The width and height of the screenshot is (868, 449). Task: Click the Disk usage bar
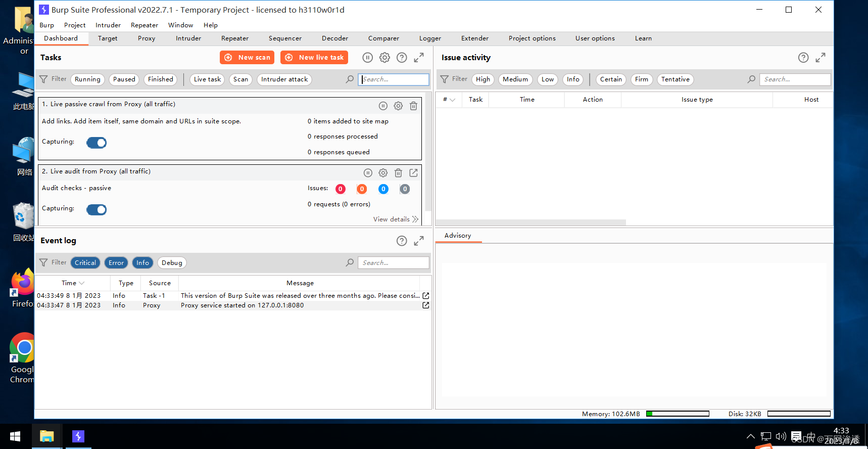coord(799,414)
